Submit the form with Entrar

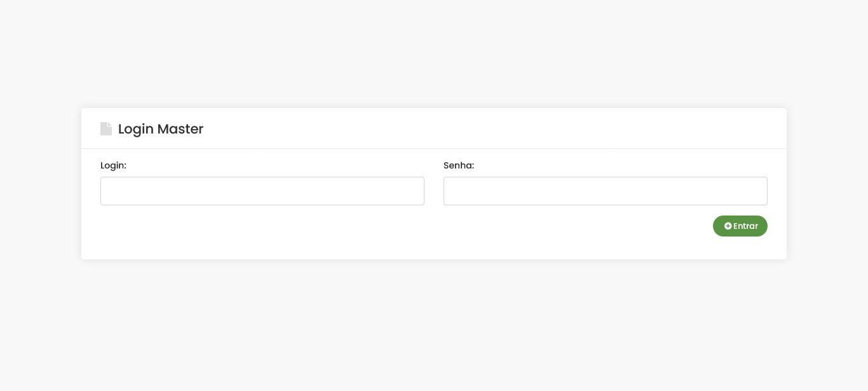click(740, 226)
